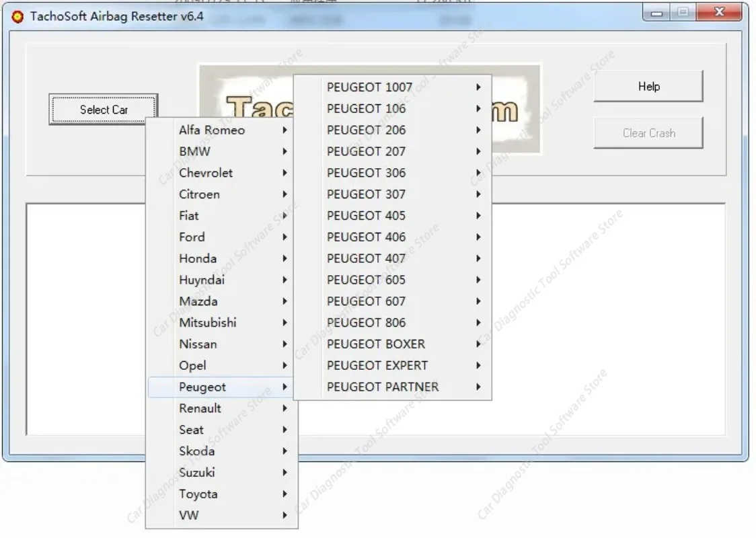
Task: Open Seat submenu
Action: pos(221,430)
